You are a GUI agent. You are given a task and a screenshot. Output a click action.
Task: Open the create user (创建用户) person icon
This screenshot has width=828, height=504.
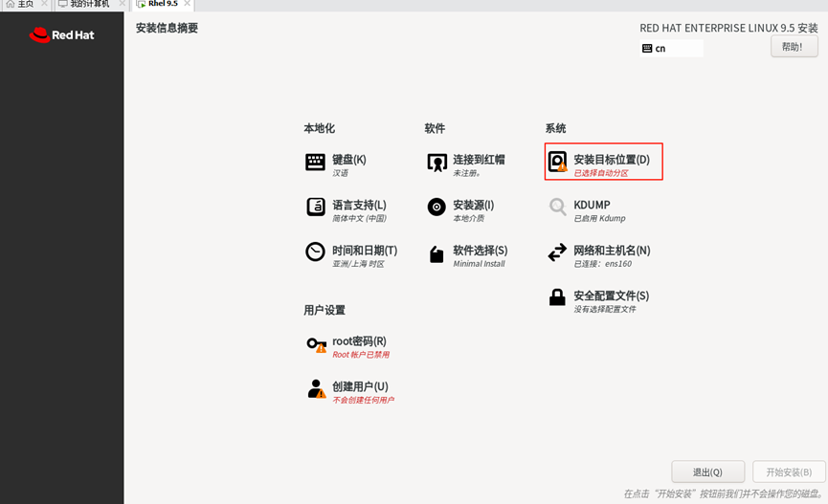(316, 389)
